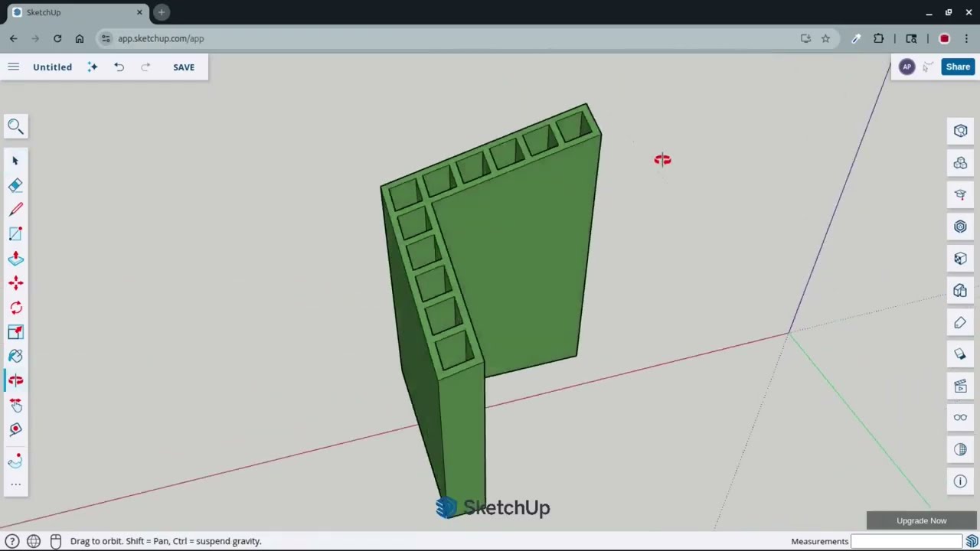980x551 pixels.
Task: Open the Display glasses panel
Action: [x=960, y=418]
